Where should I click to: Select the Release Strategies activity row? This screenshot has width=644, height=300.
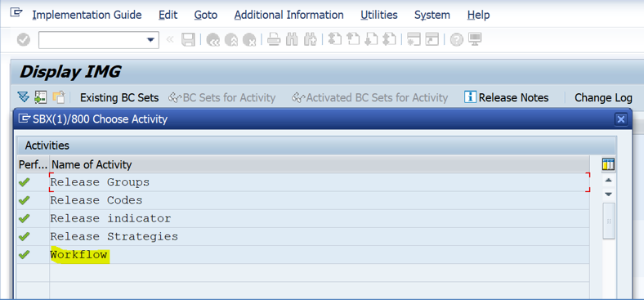(320, 236)
